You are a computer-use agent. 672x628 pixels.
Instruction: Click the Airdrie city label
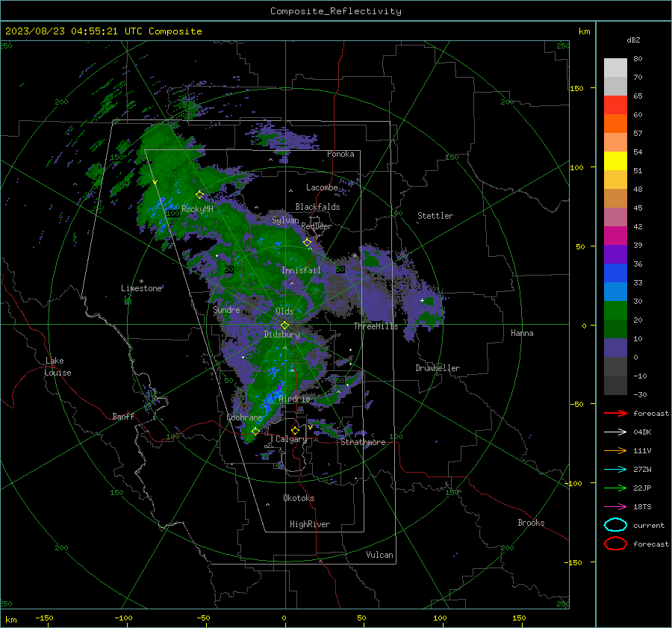click(x=294, y=399)
